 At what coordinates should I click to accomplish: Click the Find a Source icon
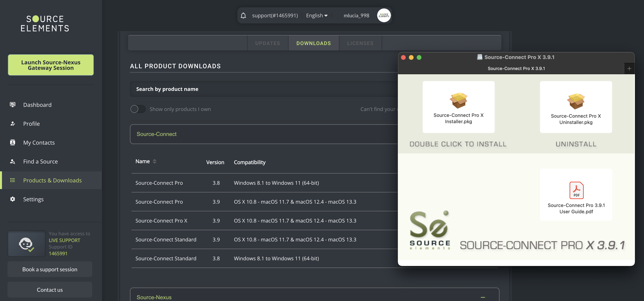pos(12,161)
